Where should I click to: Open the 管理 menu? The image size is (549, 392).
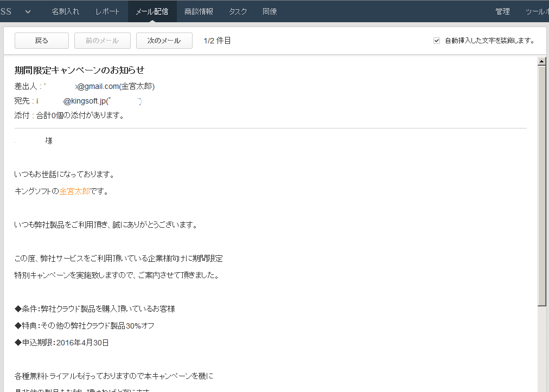[x=502, y=11]
